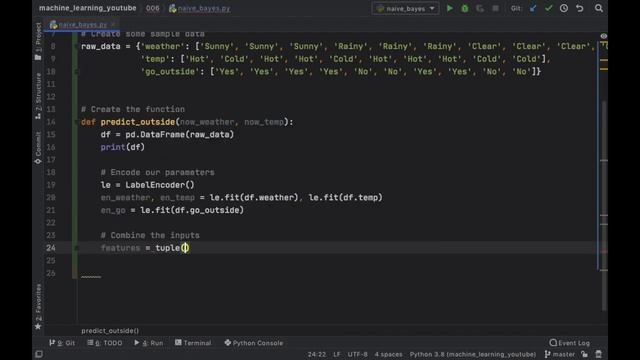Viewport: 640px width, 360px height.
Task: Start debugging naive_bayes
Action: (464, 8)
